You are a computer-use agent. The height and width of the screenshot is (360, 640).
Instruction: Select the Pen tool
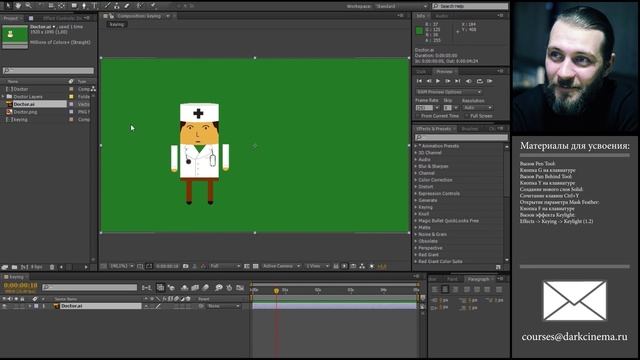[x=84, y=6]
